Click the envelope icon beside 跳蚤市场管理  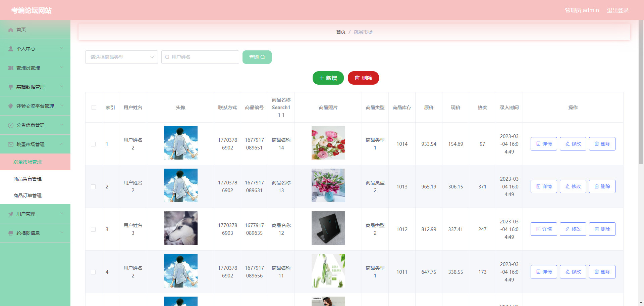(x=11, y=144)
